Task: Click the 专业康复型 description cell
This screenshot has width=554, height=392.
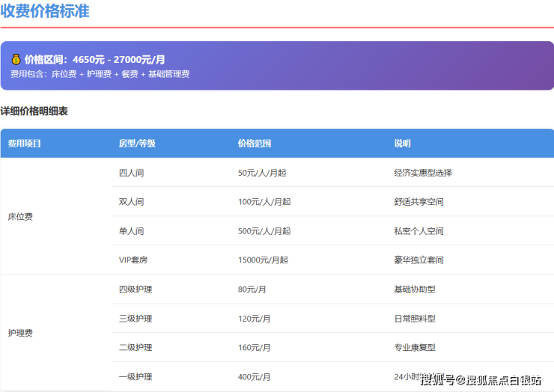Action: pyautogui.click(x=414, y=348)
